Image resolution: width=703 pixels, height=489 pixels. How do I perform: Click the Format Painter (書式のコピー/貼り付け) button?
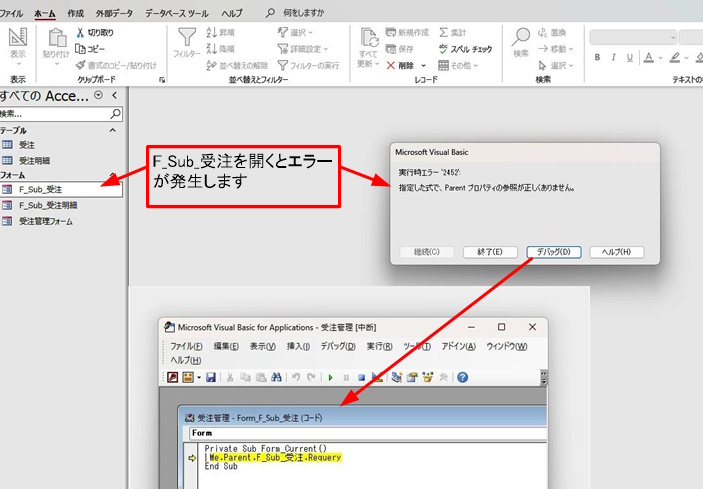pos(116,65)
